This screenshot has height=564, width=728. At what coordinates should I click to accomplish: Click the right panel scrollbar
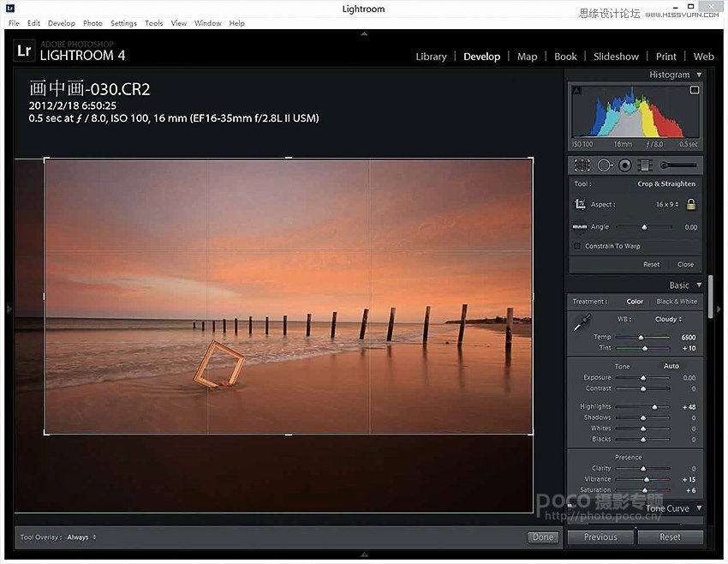[x=710, y=297]
